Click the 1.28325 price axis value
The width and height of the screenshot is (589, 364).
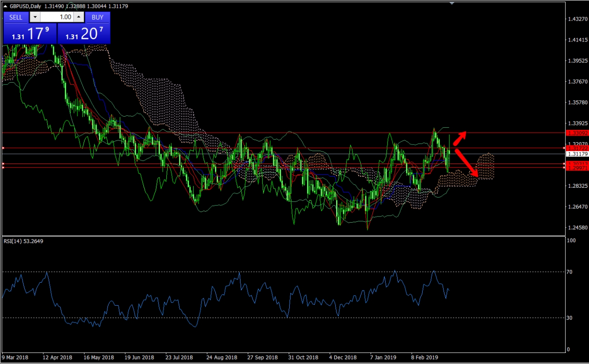[577, 186]
